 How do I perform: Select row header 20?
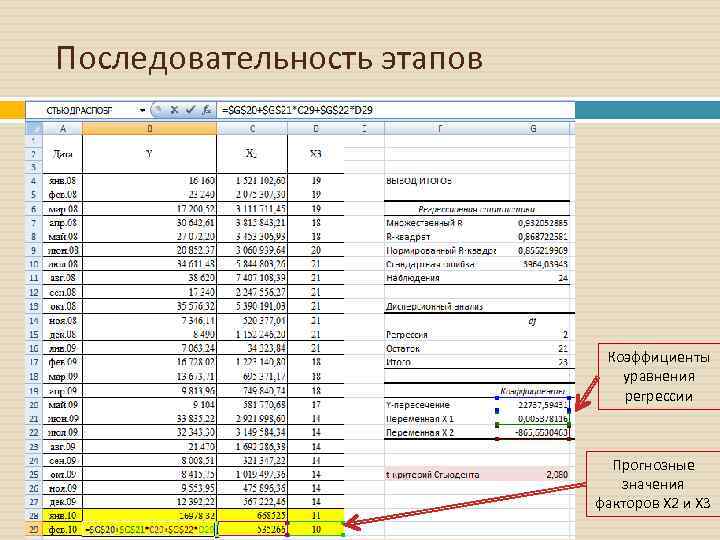pos(34,405)
